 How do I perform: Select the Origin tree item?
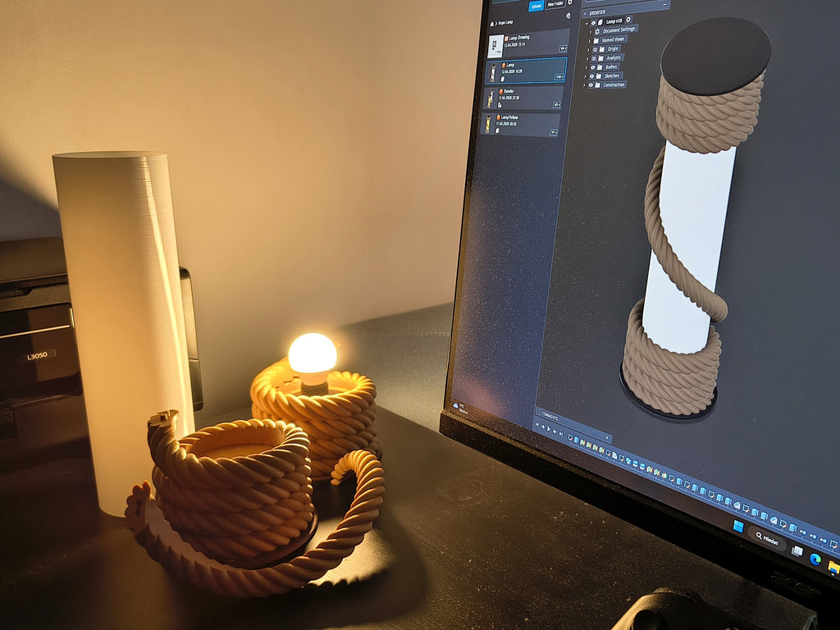pos(613,48)
